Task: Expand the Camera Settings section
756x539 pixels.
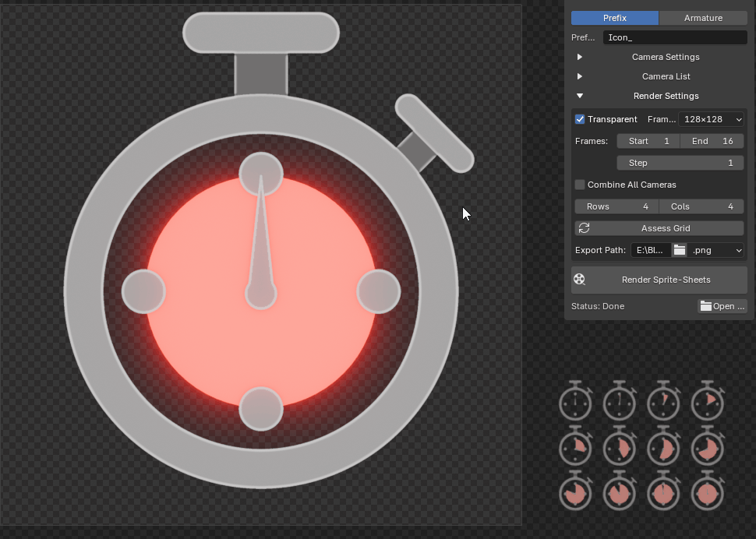Action: click(x=580, y=57)
